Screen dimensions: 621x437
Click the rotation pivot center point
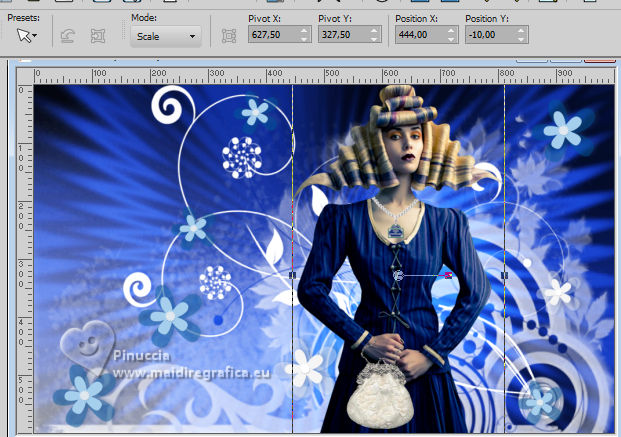coord(398,275)
